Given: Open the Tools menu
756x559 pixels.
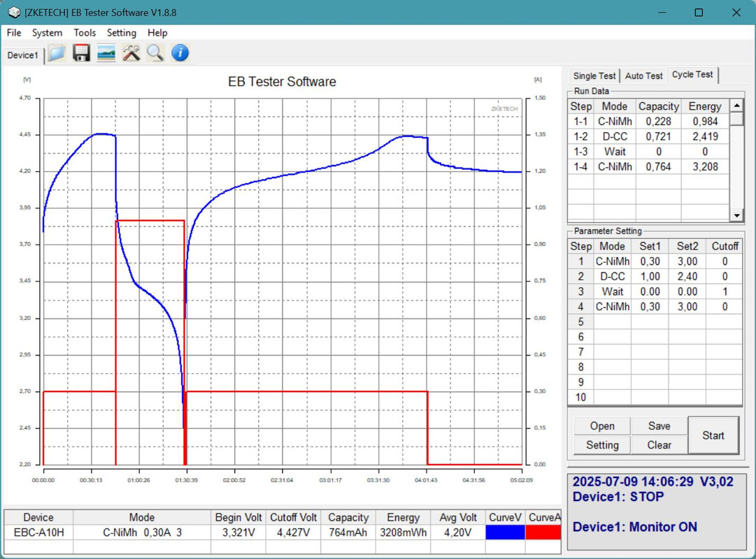Looking at the screenshot, I should coord(85,33).
